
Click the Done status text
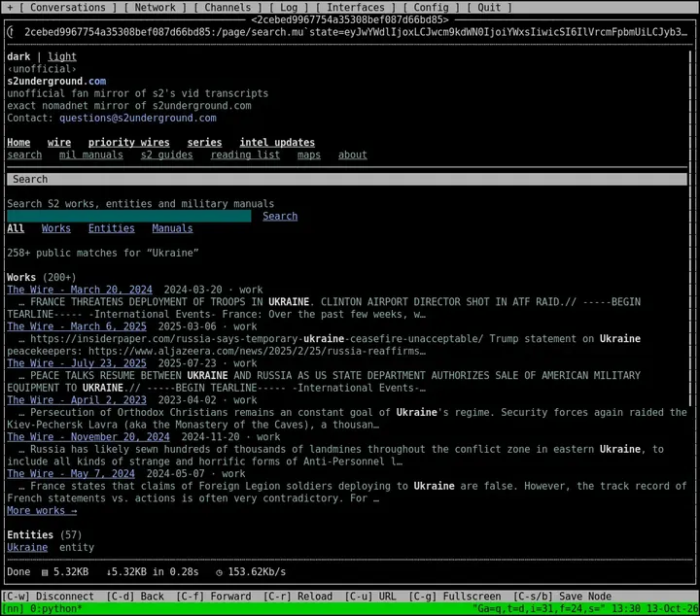coord(18,572)
